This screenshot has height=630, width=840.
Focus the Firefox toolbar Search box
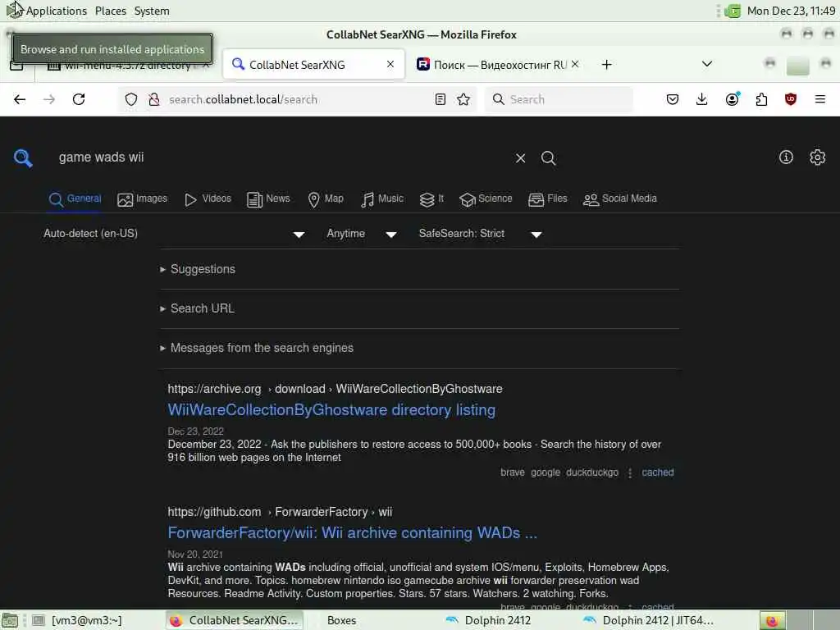pyautogui.click(x=559, y=99)
